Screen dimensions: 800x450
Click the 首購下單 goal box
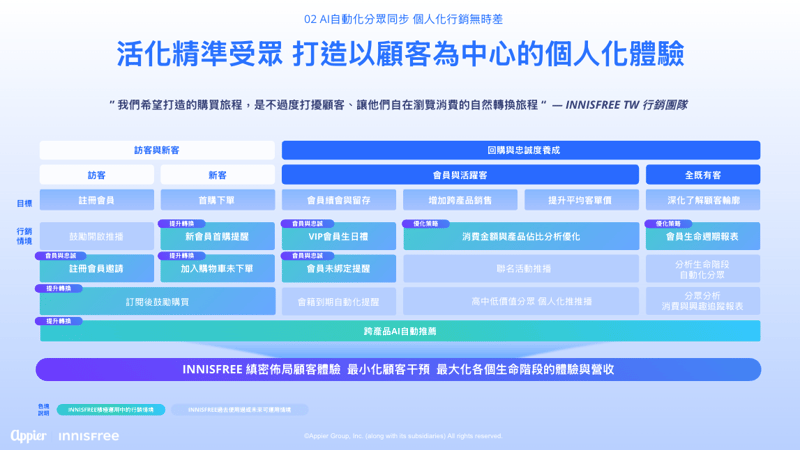click(217, 200)
